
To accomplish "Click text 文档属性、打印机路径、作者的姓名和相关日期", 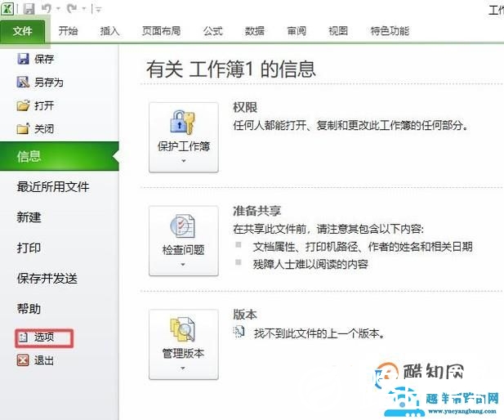I will click(x=363, y=247).
